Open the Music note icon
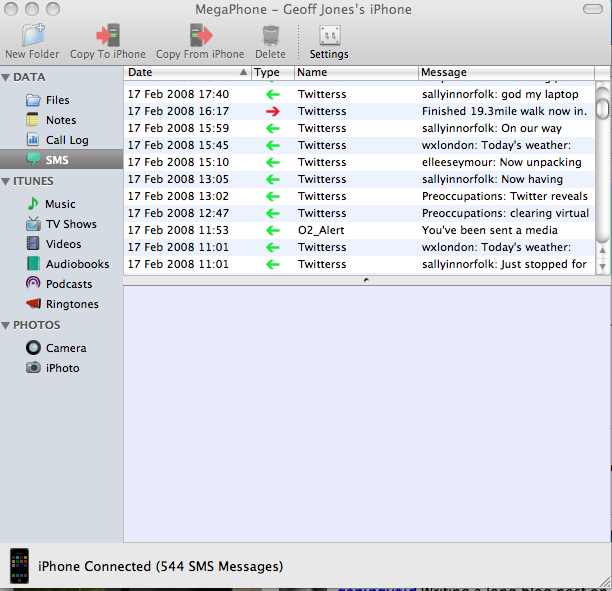612x591 pixels. (x=33, y=203)
